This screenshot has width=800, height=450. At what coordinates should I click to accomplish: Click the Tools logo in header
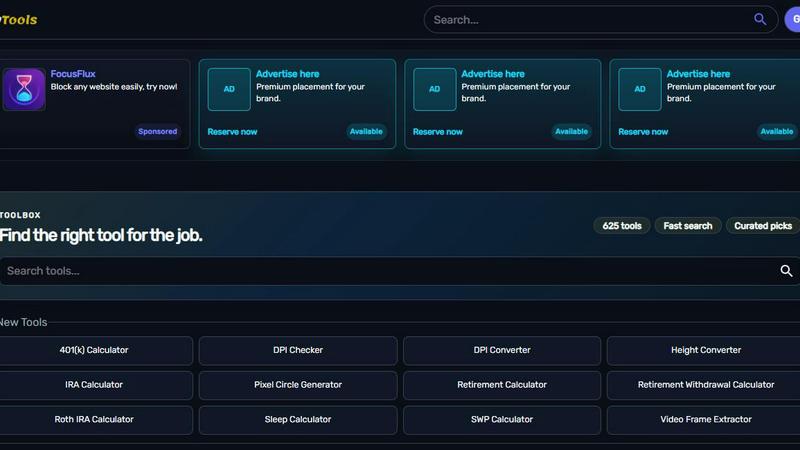pyautogui.click(x=18, y=20)
